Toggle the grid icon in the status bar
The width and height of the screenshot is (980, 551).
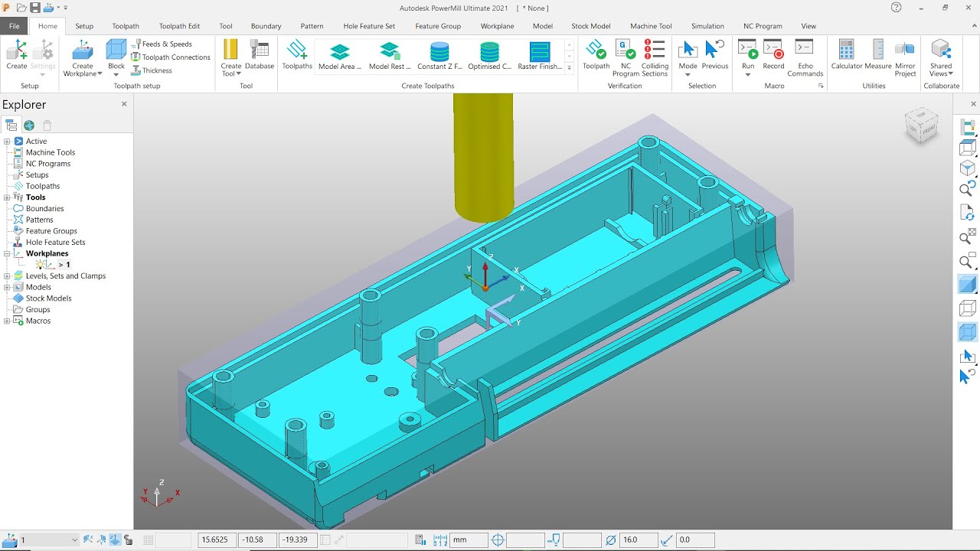point(149,540)
